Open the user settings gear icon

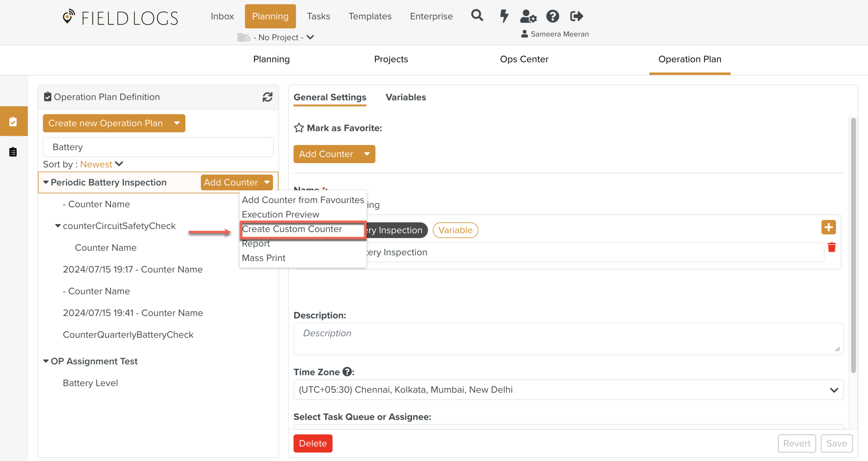528,16
